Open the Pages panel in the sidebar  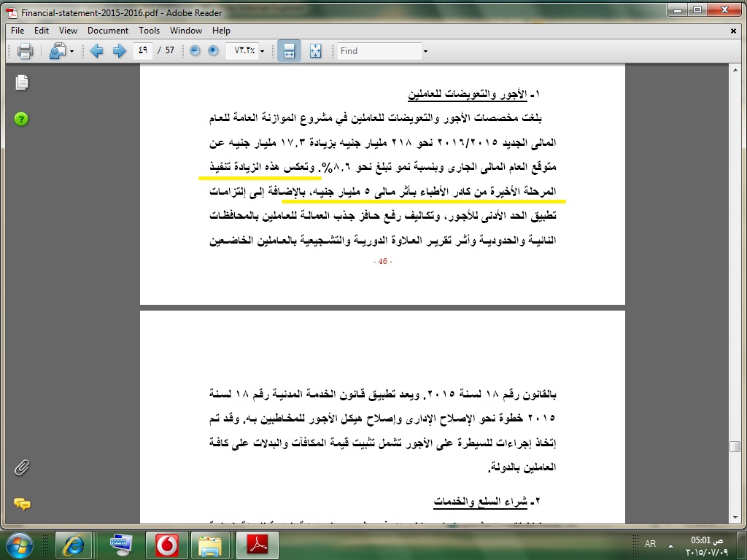tap(21, 82)
